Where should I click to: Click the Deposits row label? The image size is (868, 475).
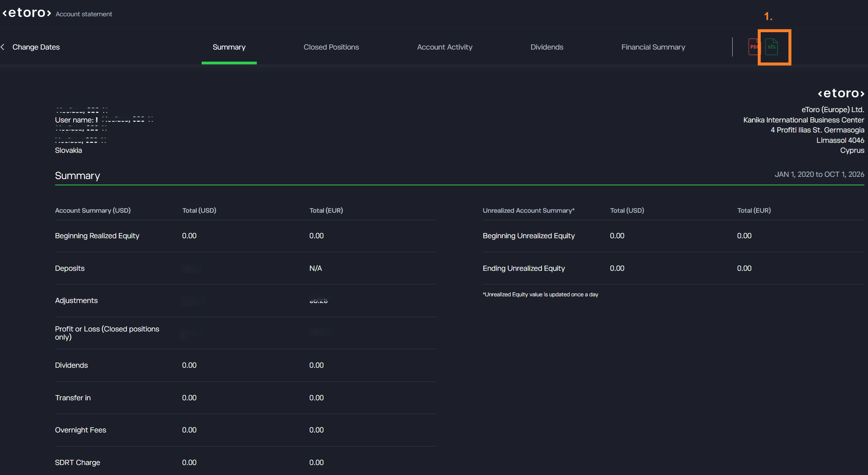coord(70,268)
